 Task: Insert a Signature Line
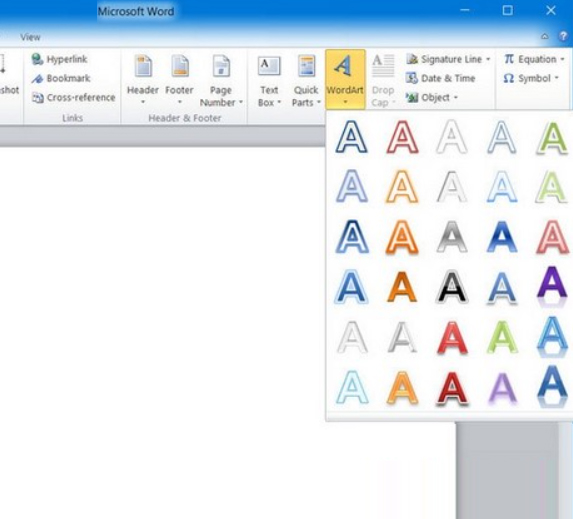(445, 59)
